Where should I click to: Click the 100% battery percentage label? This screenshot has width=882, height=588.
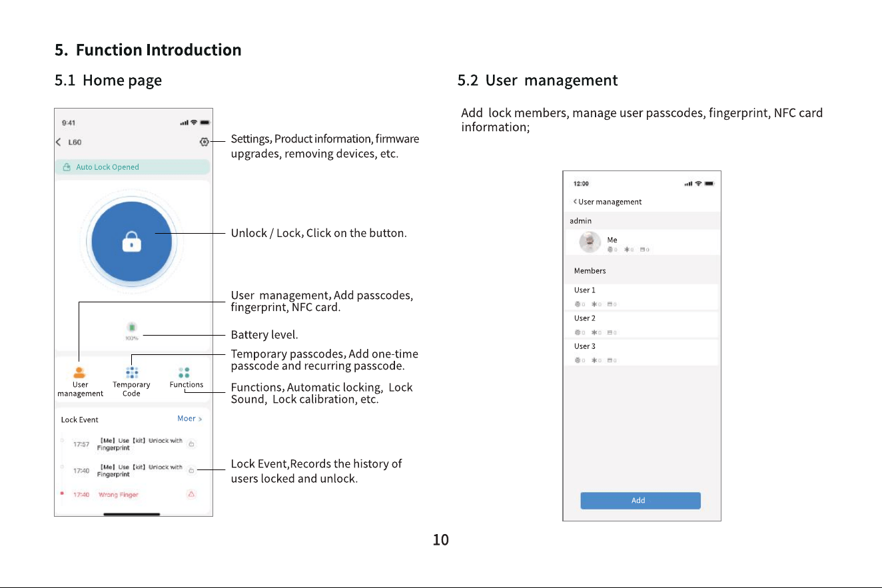point(132,338)
